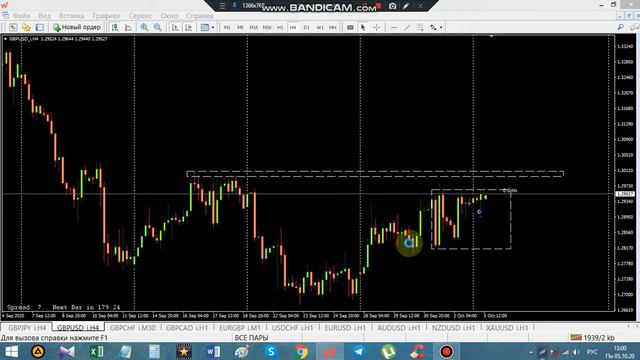Open the Справка menu
The height and width of the screenshot is (360, 640).
[200, 16]
